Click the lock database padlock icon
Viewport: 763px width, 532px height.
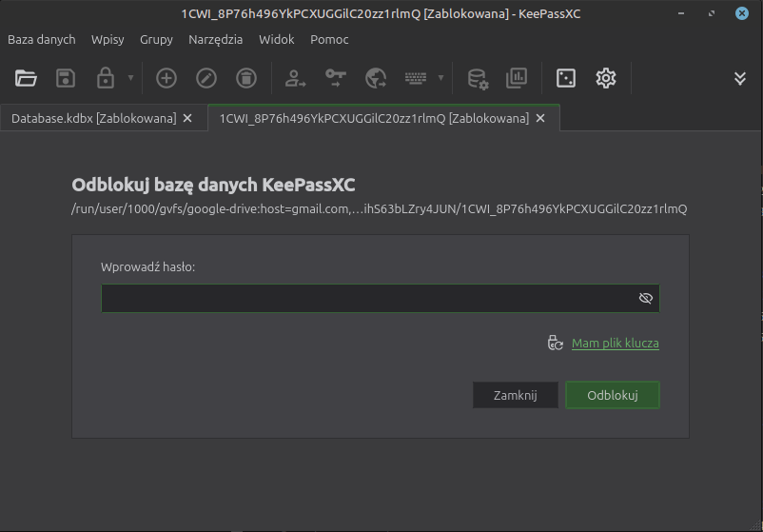(106, 78)
